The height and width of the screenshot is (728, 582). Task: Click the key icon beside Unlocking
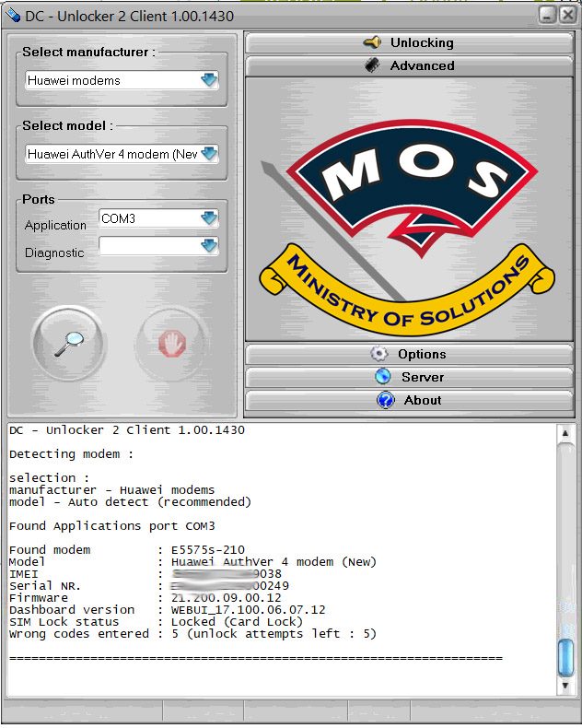[x=372, y=42]
